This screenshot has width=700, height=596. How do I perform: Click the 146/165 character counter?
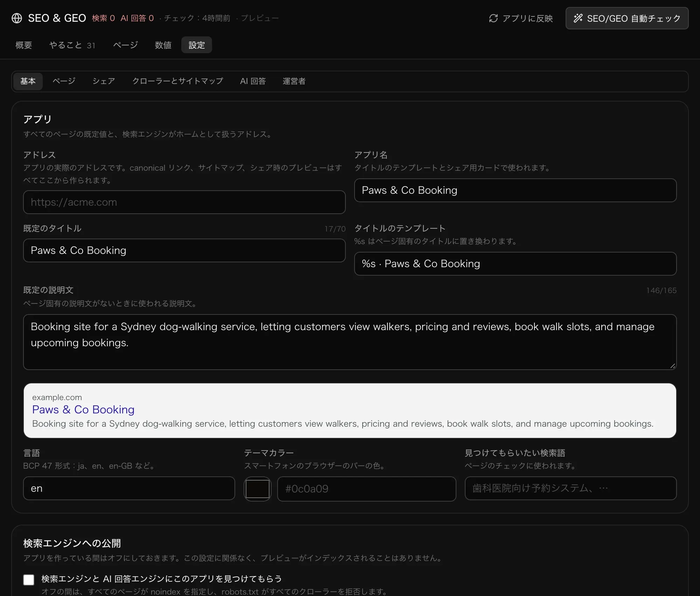point(661,290)
